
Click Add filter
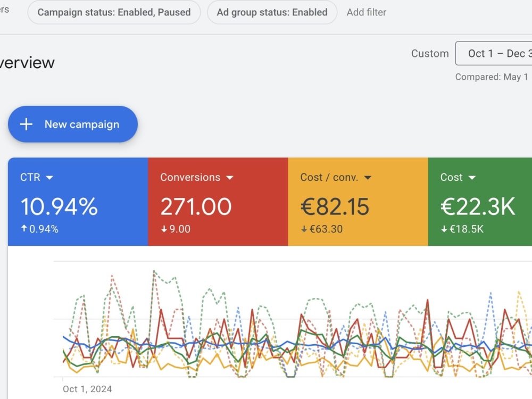(367, 12)
